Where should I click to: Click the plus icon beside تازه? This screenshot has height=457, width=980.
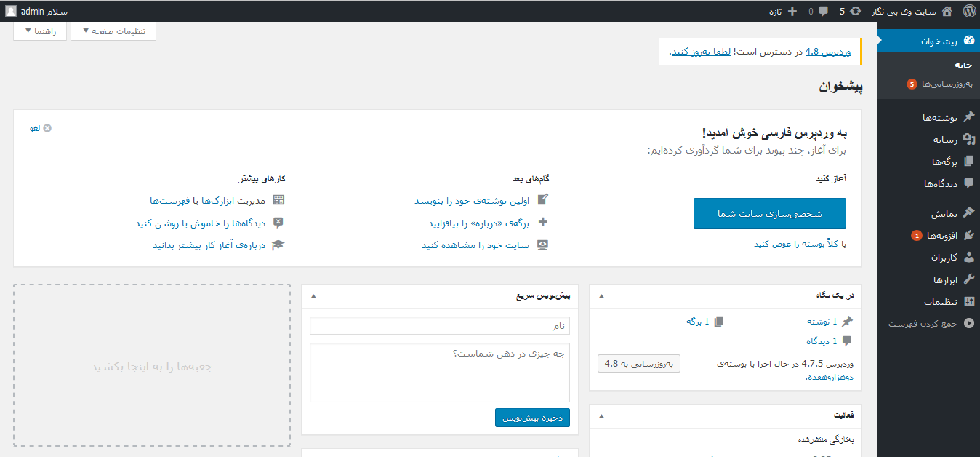[792, 11]
